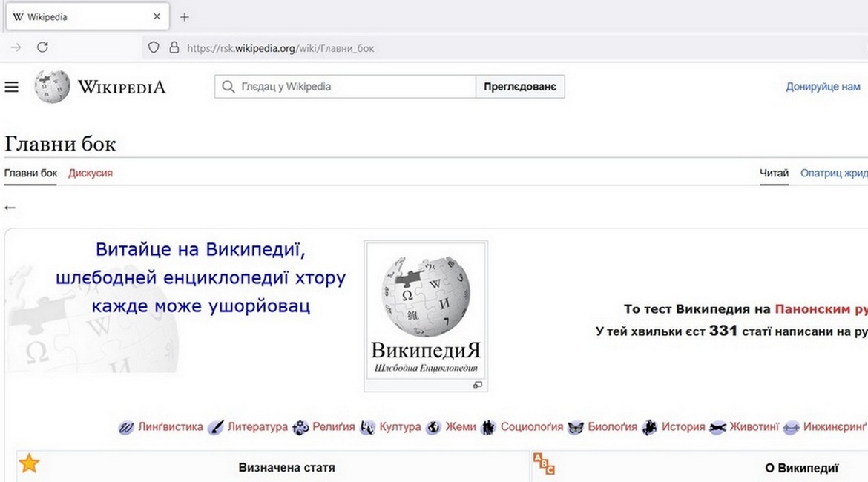Image resolution: width=868 pixels, height=482 pixels.
Task: Click the gold star featured article icon
Action: (x=29, y=463)
